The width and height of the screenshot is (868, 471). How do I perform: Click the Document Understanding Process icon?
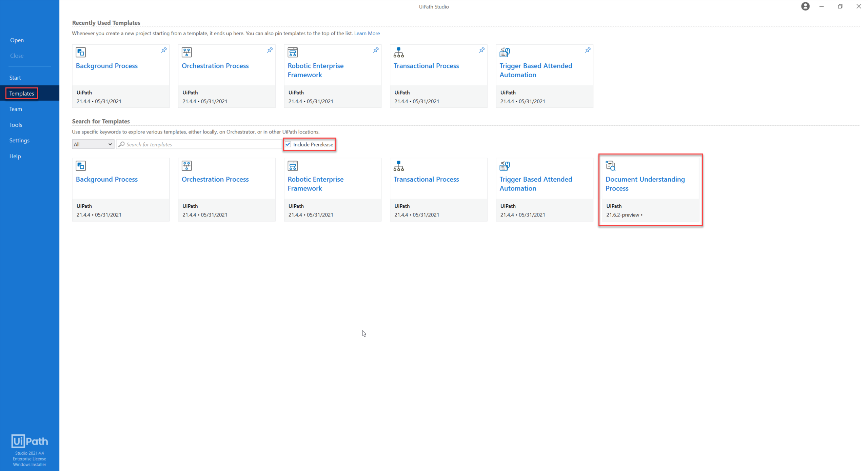(611, 166)
